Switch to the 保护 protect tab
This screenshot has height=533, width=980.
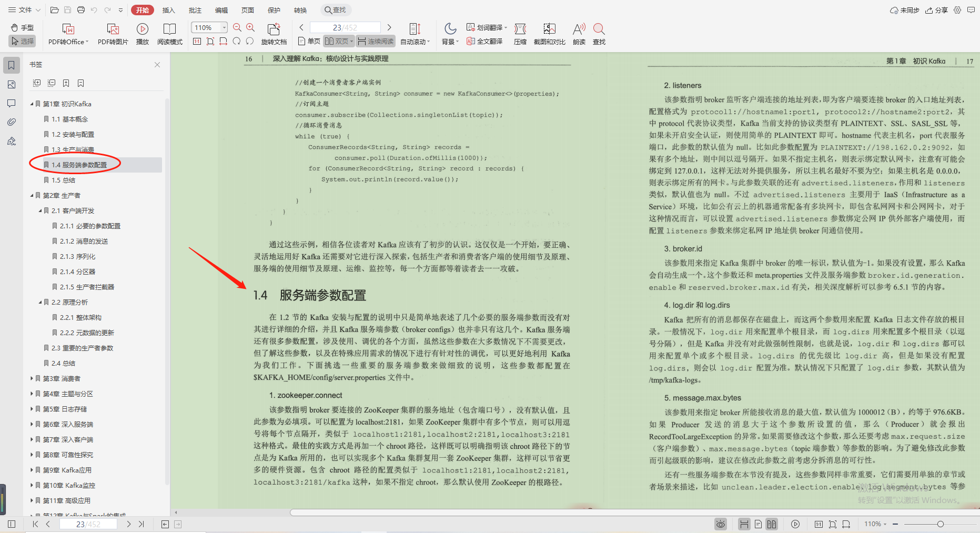tap(274, 10)
